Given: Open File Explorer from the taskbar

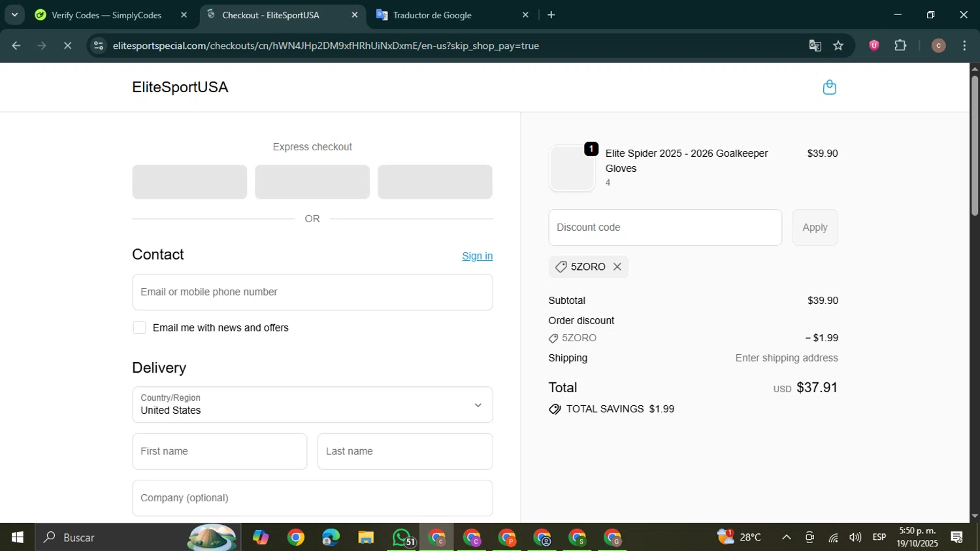Looking at the screenshot, I should [x=366, y=537].
